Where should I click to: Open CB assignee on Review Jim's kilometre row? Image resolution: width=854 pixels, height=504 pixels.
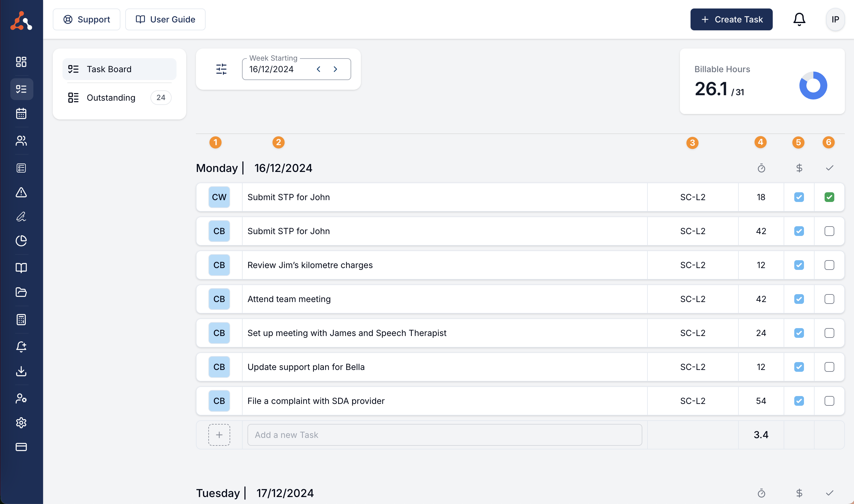pos(219,265)
